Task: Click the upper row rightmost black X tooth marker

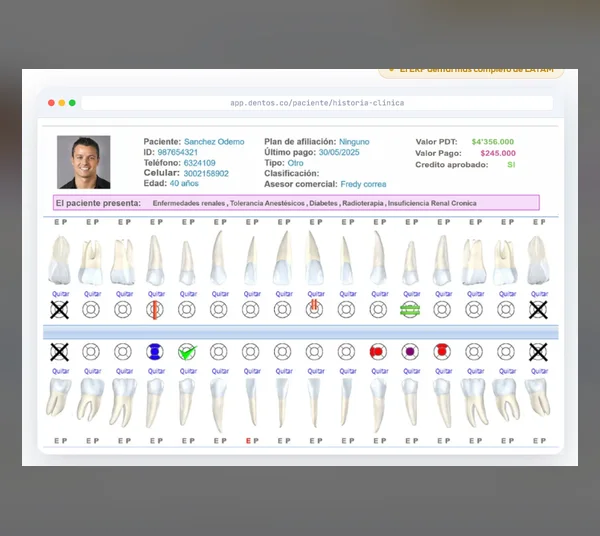Action: (x=538, y=310)
